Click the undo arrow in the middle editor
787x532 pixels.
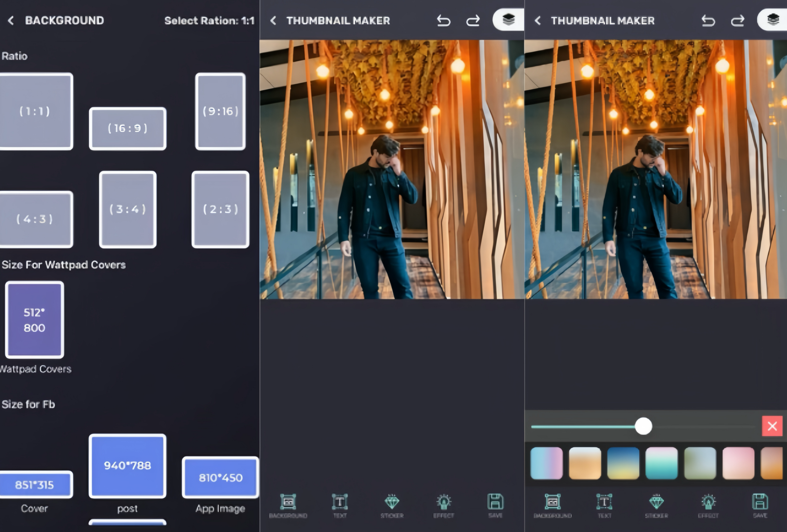(x=443, y=21)
